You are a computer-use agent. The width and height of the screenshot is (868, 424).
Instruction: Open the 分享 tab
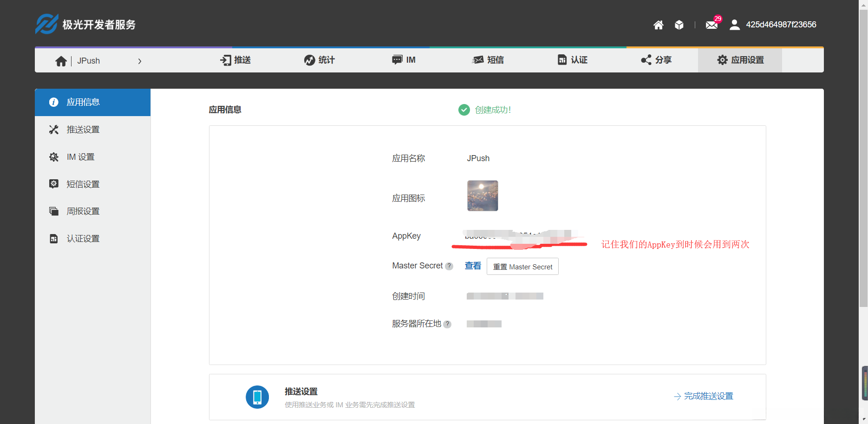pos(656,60)
